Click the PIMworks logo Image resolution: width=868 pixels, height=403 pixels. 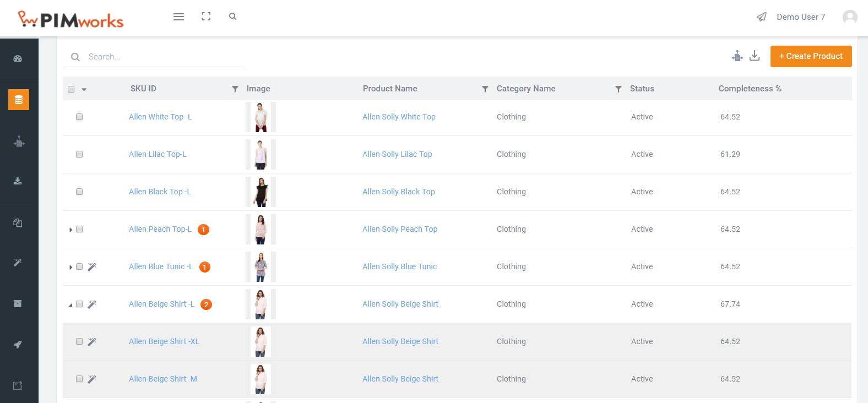[70, 20]
